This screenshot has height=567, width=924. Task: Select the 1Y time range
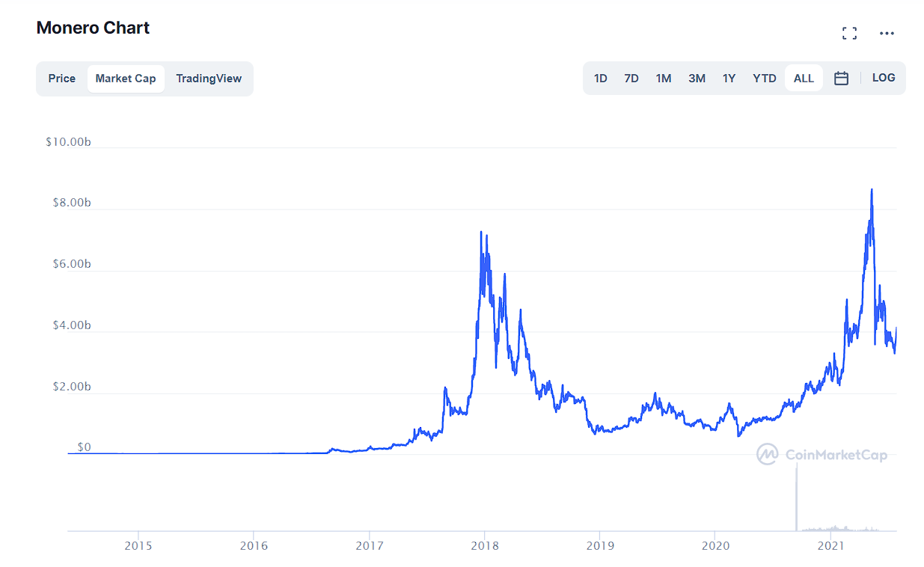coord(729,79)
